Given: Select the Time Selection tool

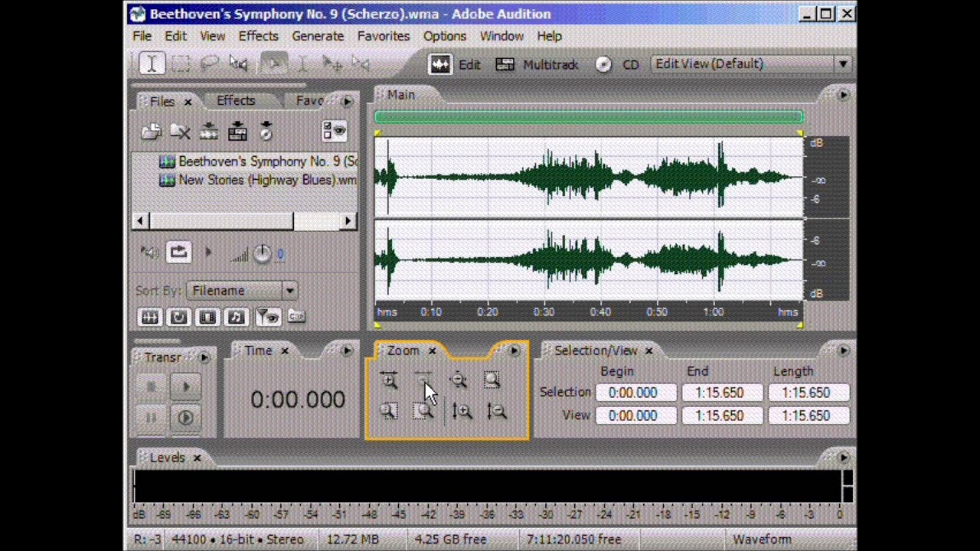Looking at the screenshot, I should tap(152, 64).
